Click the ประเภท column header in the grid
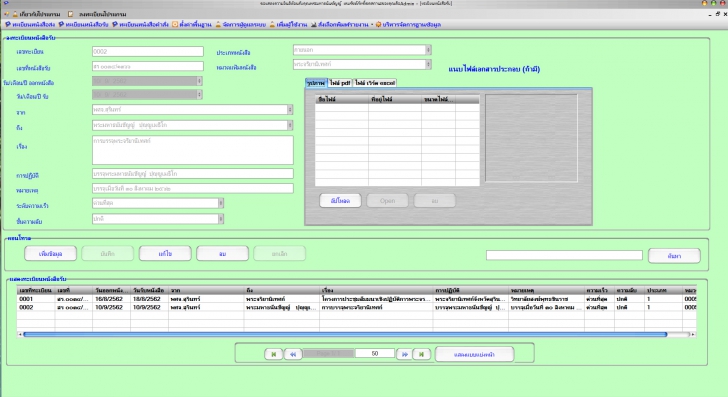This screenshot has width=728, height=397. coord(664,290)
